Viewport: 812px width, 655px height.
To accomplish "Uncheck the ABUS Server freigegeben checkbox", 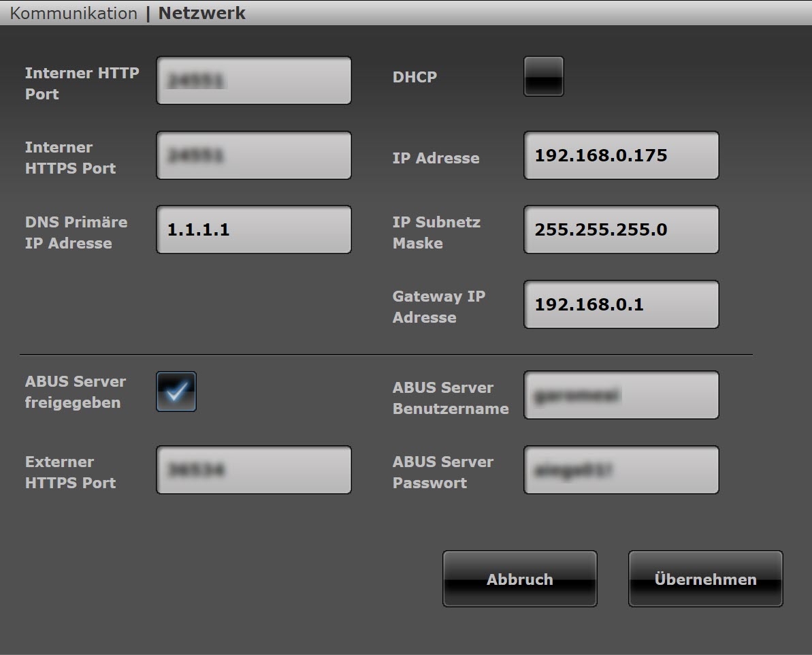I will pos(176,392).
